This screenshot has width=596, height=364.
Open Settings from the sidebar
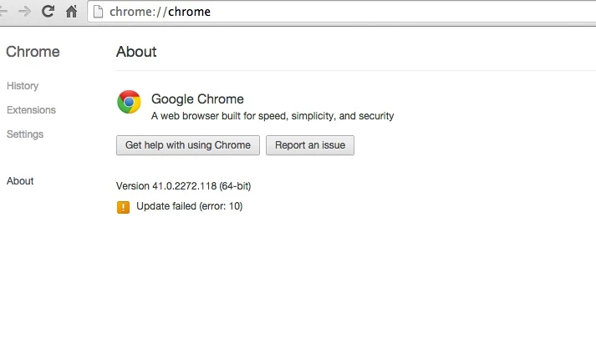tap(25, 134)
